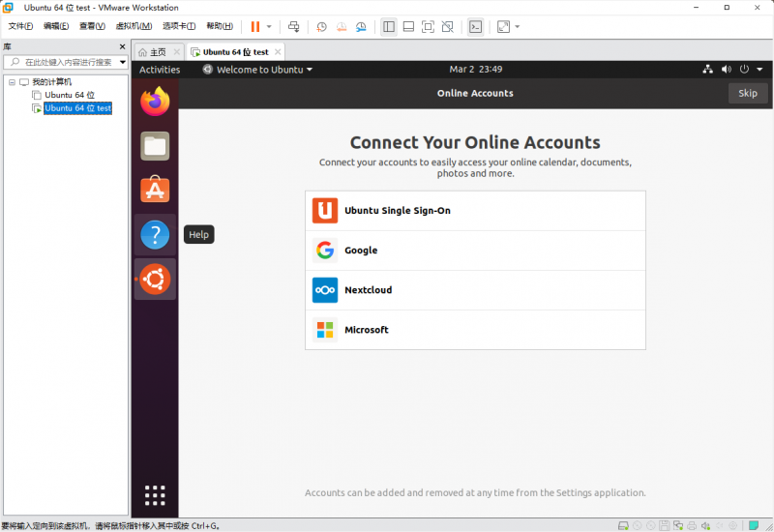This screenshot has width=774, height=532.
Task: Pause the virtual machine from toolbar
Action: pyautogui.click(x=255, y=27)
